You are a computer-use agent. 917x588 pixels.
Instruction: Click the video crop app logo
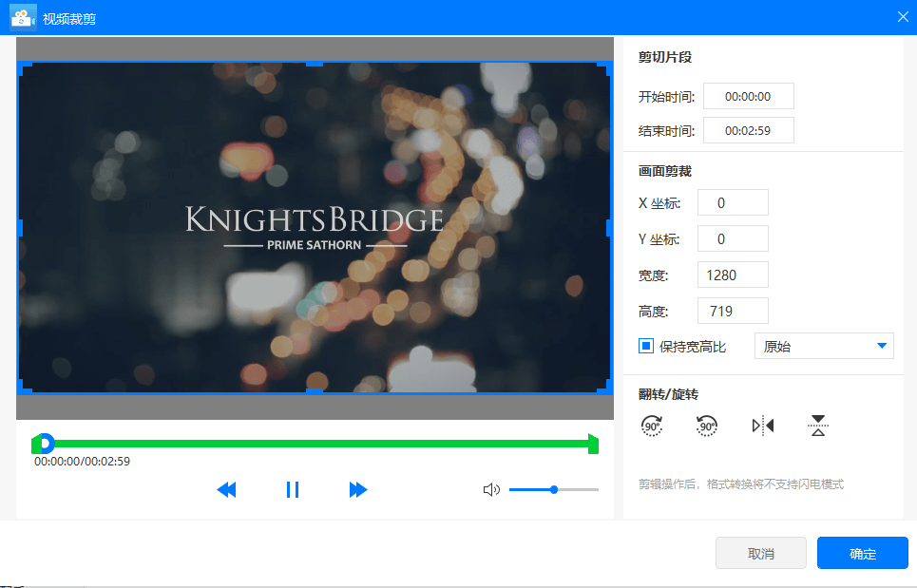(x=23, y=18)
